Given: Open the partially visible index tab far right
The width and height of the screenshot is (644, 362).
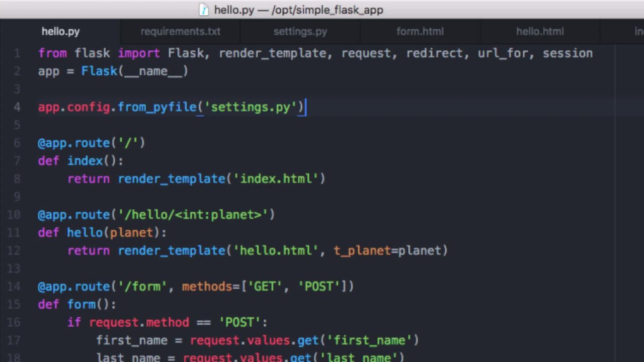Looking at the screenshot, I should pos(637,31).
